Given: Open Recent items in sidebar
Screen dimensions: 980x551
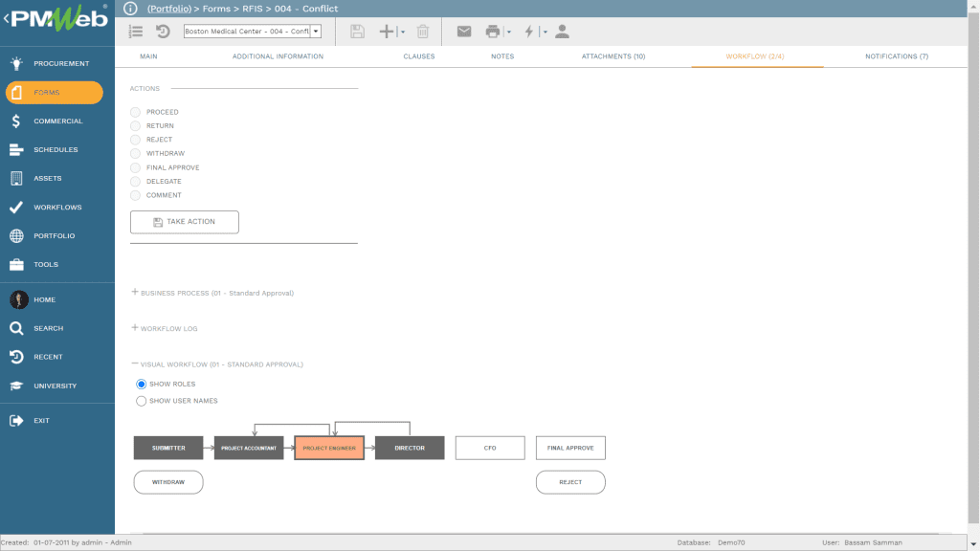Looking at the screenshot, I should [57, 357].
